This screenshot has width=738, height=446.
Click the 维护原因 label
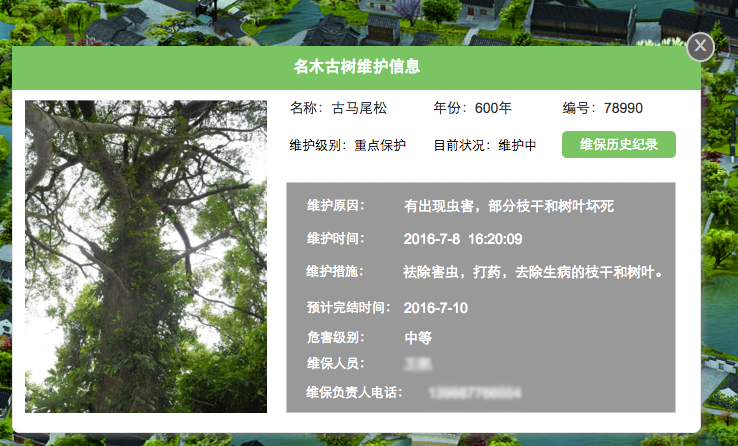click(336, 206)
